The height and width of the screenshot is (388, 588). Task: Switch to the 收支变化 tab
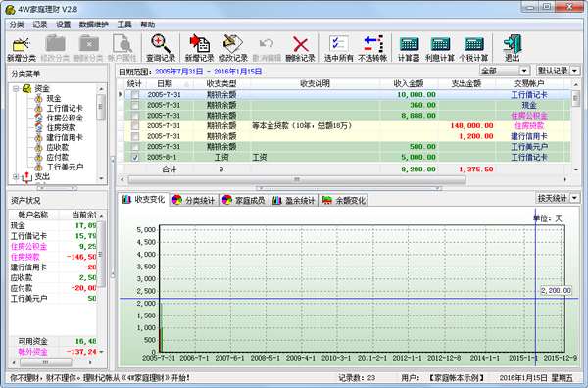(144, 200)
